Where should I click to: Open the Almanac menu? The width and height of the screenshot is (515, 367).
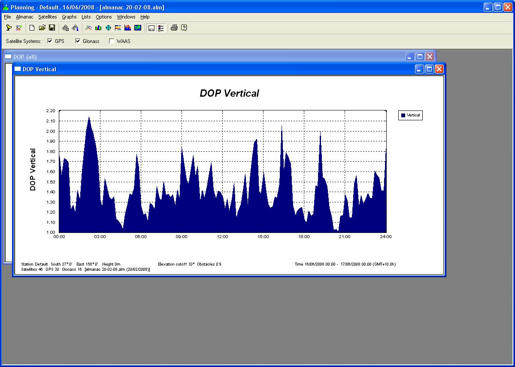(25, 17)
